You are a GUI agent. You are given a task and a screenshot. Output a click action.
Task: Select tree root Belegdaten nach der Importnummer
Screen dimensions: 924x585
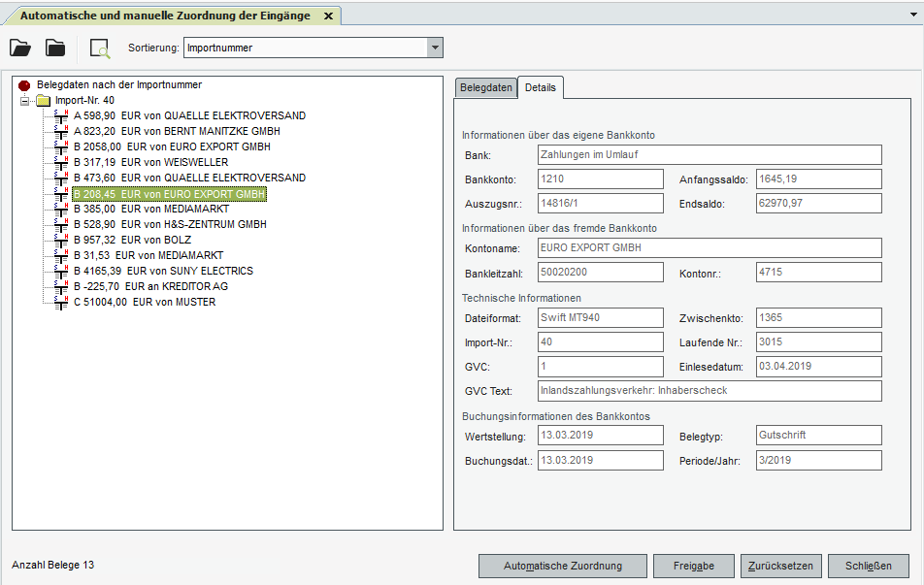tap(119, 84)
